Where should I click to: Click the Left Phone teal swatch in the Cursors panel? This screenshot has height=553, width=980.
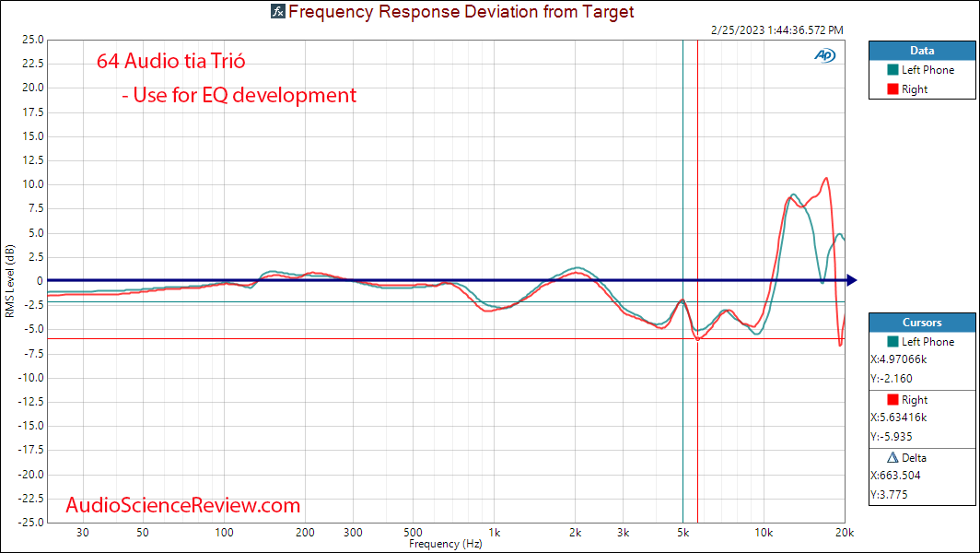tap(892, 342)
